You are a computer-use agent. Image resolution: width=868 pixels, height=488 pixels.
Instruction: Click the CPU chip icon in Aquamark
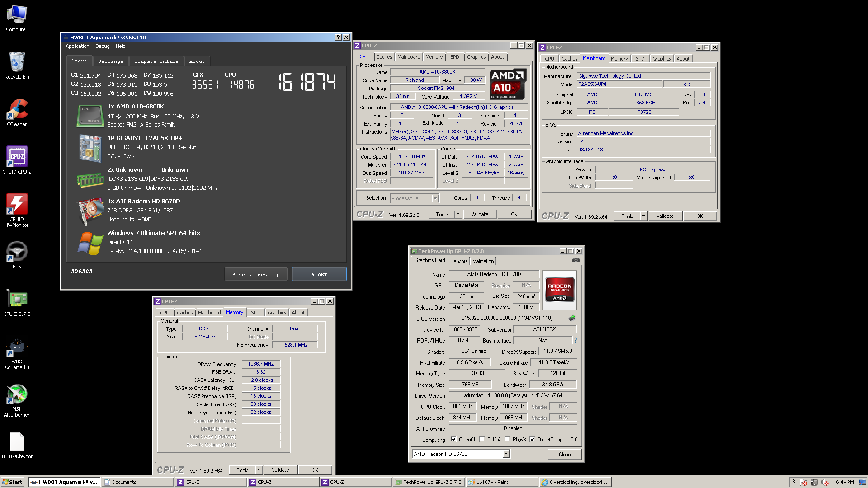click(90, 116)
